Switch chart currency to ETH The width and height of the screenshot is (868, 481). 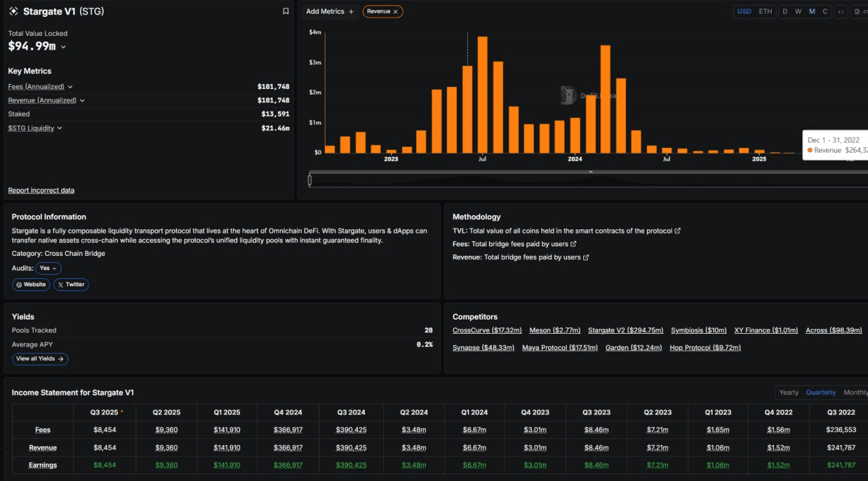765,12
